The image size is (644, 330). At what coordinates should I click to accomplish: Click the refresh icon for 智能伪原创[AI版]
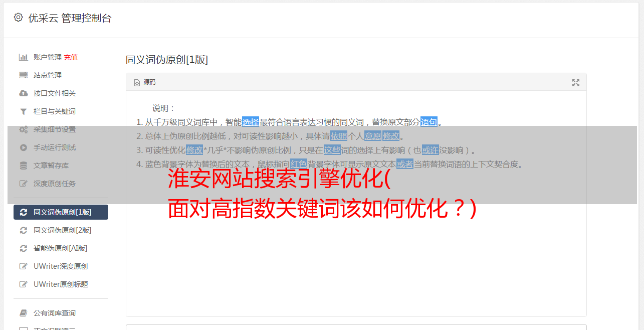click(24, 248)
